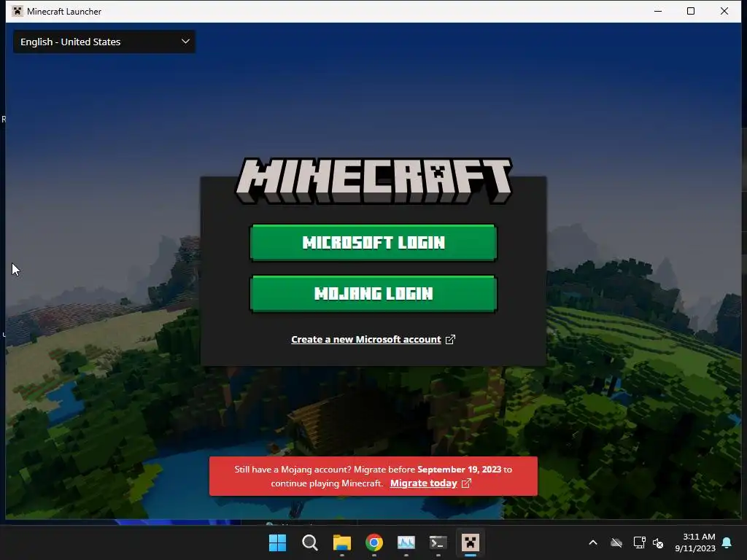Click the OneDrive cloud tray icon
747x560 pixels.
(x=616, y=542)
